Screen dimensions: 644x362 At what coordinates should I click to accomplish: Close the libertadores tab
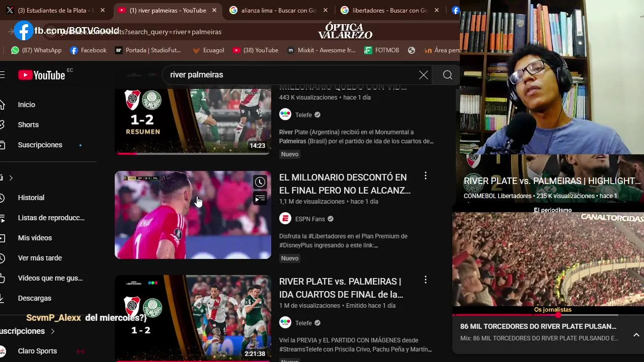[x=437, y=10]
